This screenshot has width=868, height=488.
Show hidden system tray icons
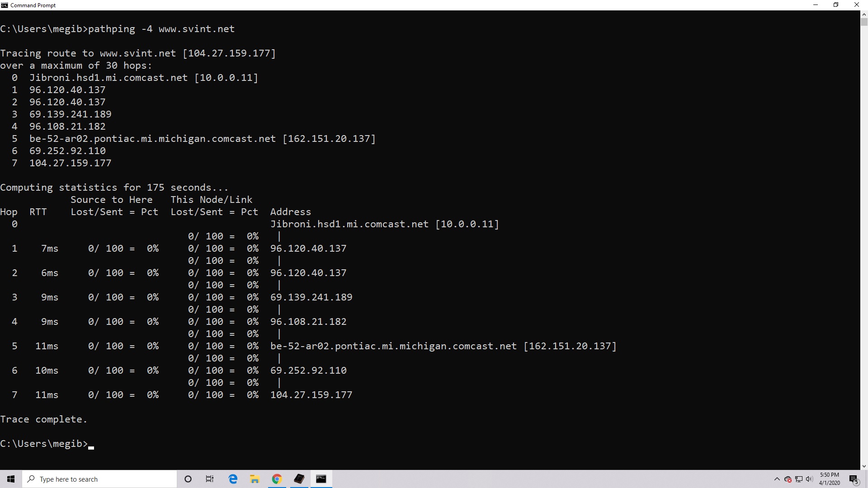[777, 479]
